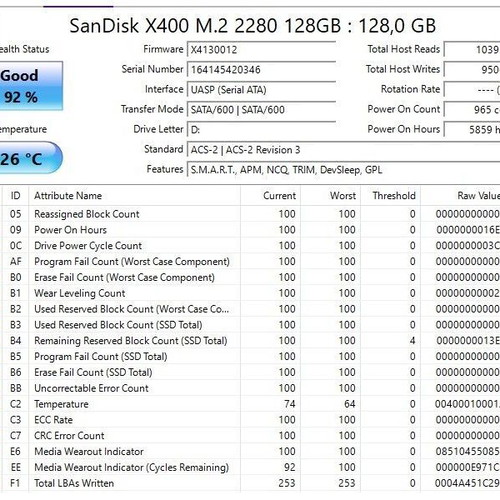500x500 pixels.
Task: Select the Media Wearout Indicator row E6
Action: click(x=251, y=452)
